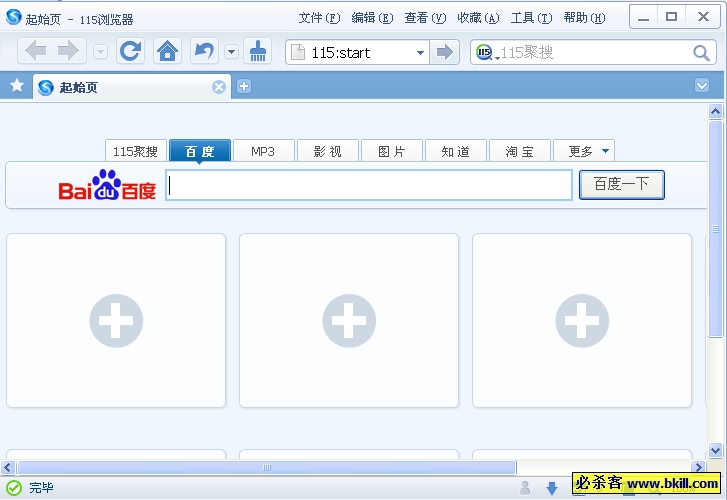Click the search magnifier icon
The height and width of the screenshot is (500, 727).
[701, 53]
